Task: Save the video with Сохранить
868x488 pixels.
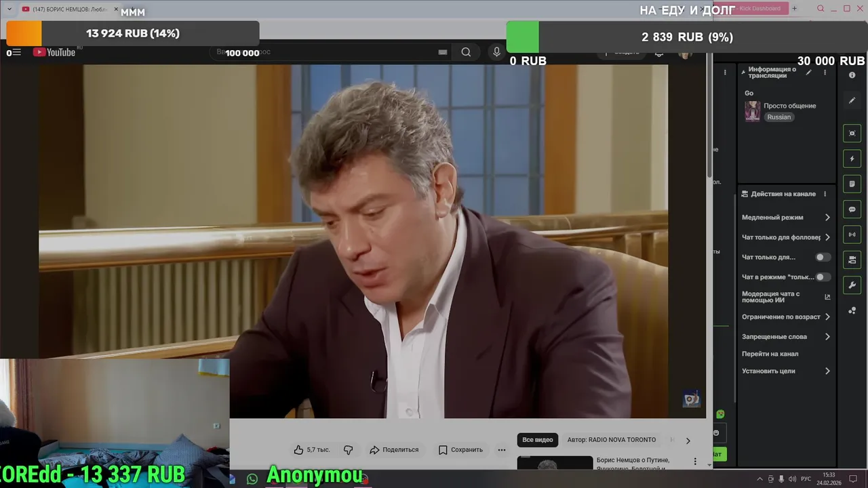Action: (460, 449)
